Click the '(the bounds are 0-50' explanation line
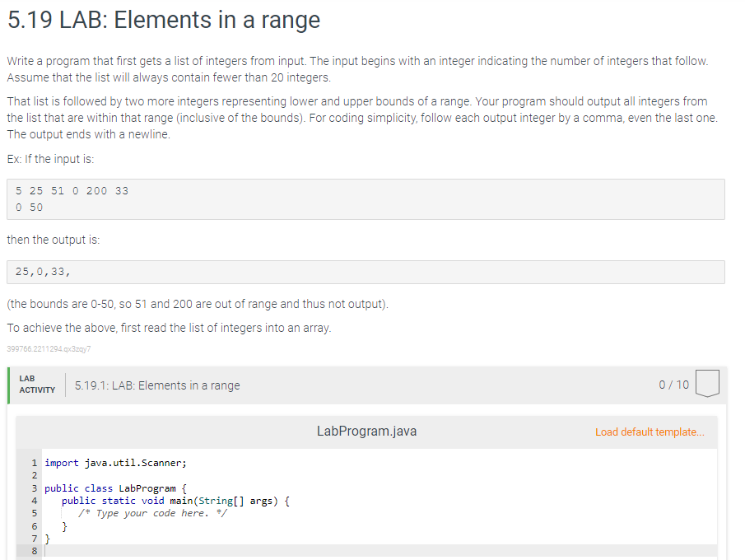 coord(198,304)
